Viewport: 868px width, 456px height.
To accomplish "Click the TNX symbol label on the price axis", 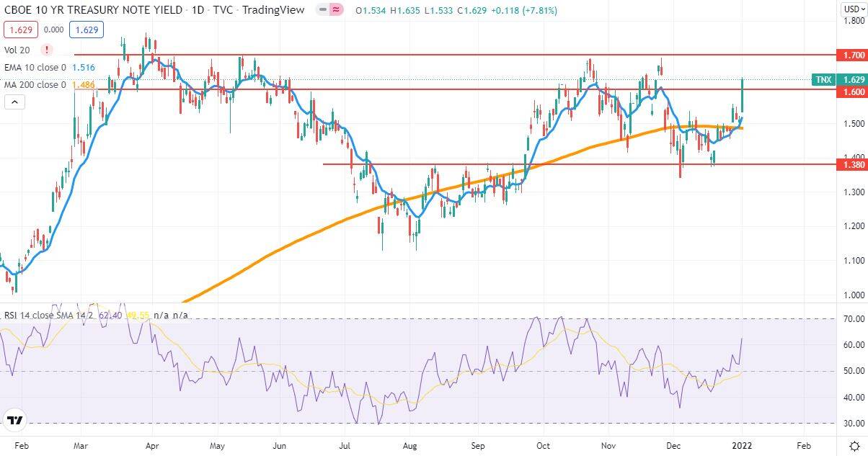I will [823, 79].
